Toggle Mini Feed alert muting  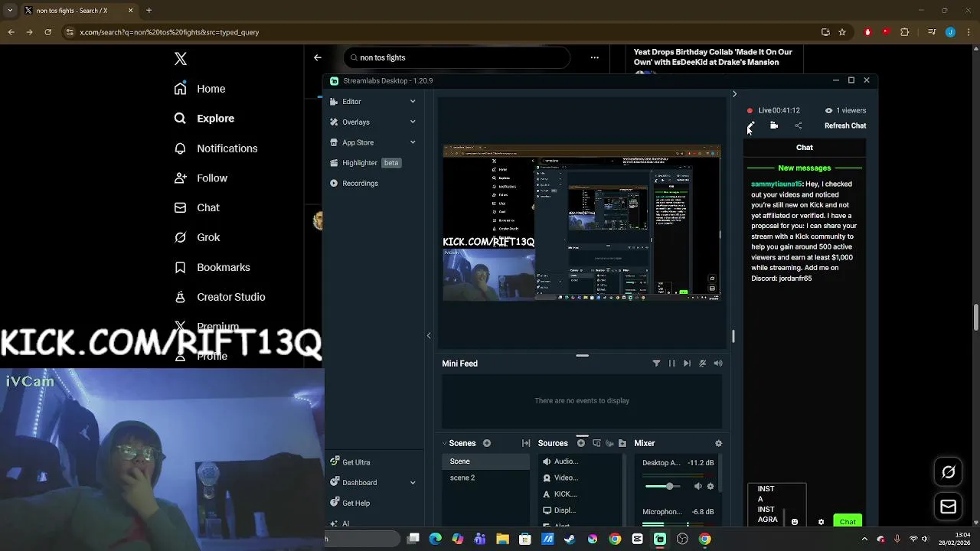(702, 364)
